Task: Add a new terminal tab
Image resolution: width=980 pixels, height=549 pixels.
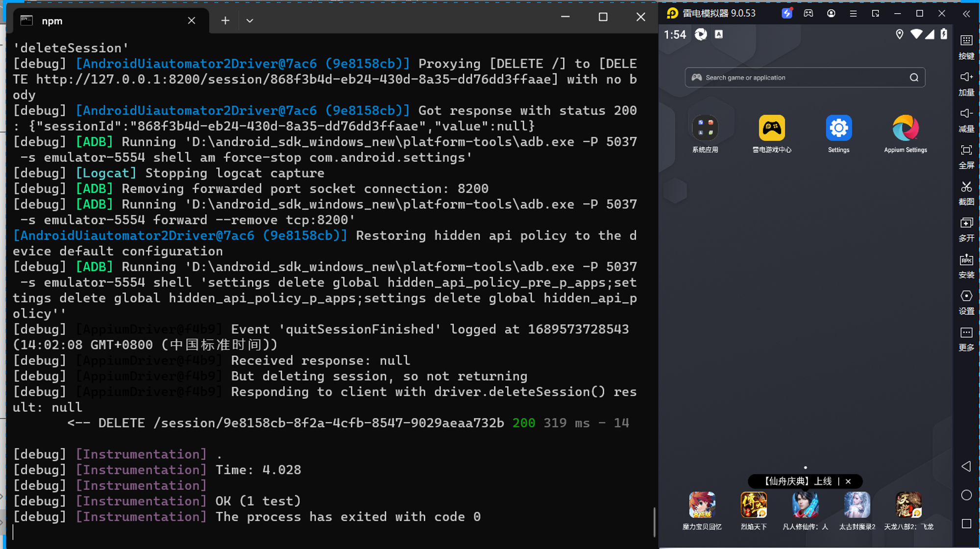Action: tap(225, 21)
